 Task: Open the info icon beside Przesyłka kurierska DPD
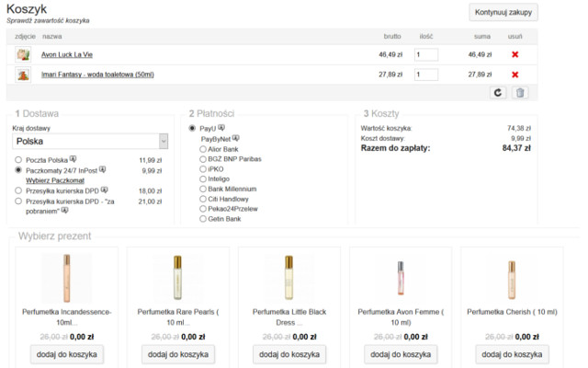pyautogui.click(x=104, y=190)
